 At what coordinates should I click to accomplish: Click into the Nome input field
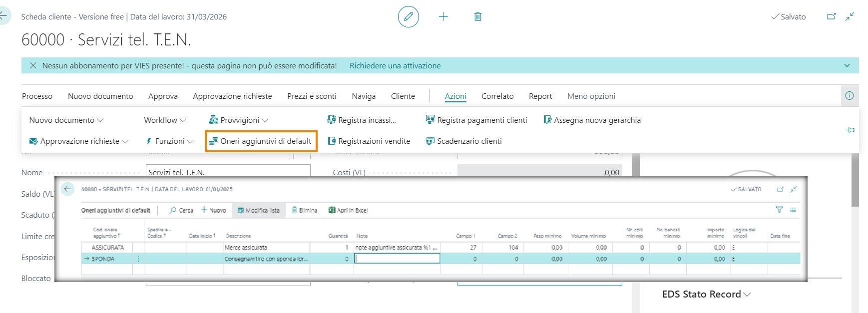pos(228,171)
